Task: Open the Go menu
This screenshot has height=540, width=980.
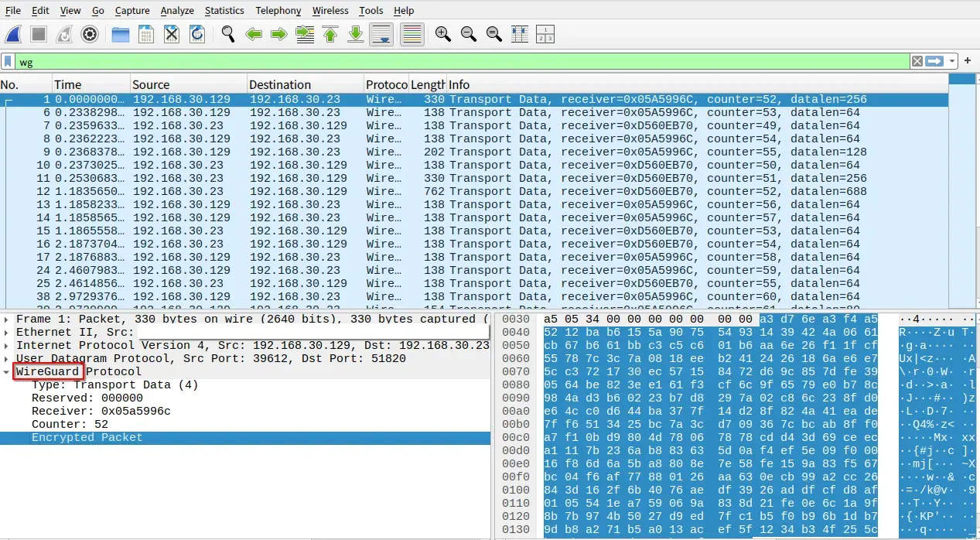Action: (98, 10)
